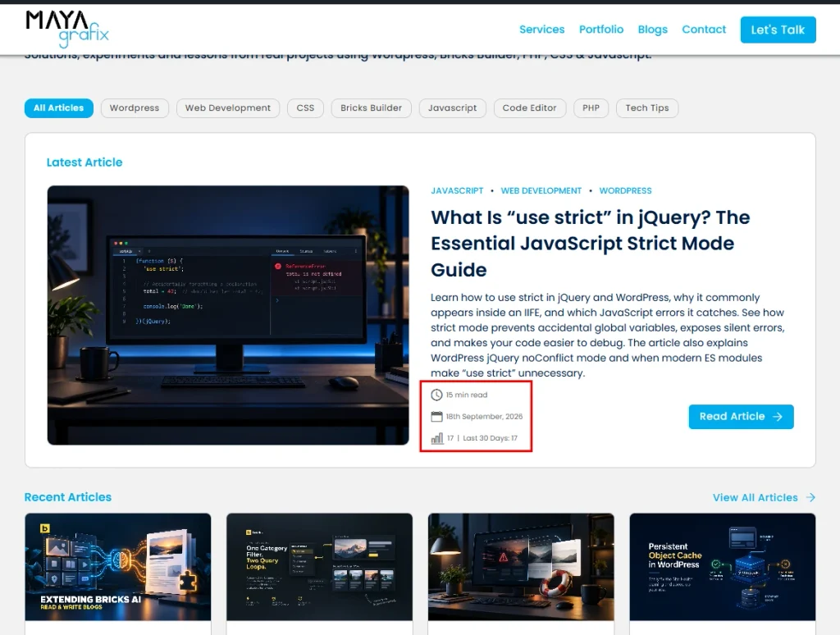Filter articles by Code Editor
Viewport: 840px width, 635px height.
coord(529,107)
